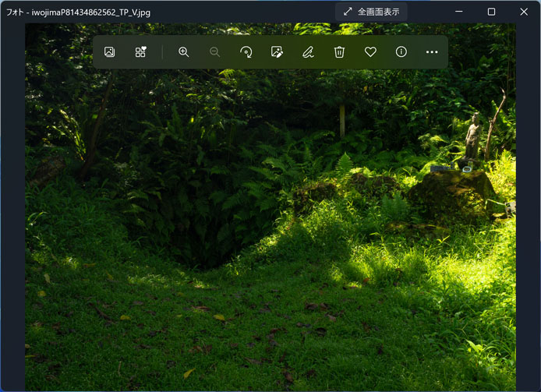Open the collection with heart icon
The height and width of the screenshot is (392, 541).
click(140, 51)
